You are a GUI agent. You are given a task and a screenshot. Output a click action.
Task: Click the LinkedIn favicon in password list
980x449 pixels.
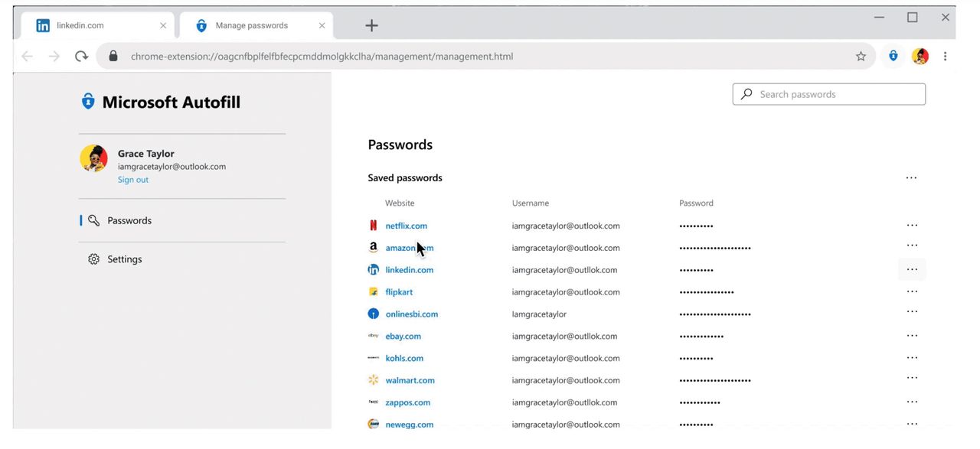click(x=374, y=270)
